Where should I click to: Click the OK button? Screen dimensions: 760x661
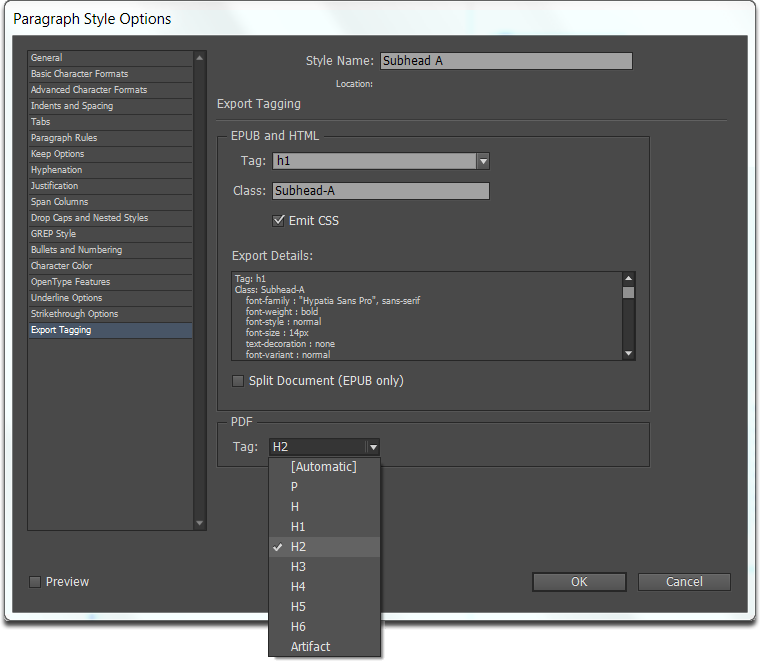579,582
